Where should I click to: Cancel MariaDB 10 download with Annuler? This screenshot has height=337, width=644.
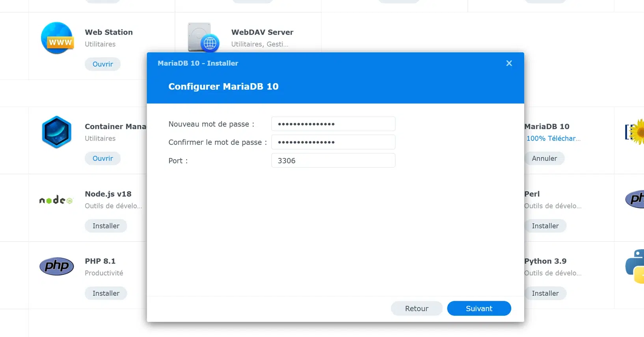(544, 158)
